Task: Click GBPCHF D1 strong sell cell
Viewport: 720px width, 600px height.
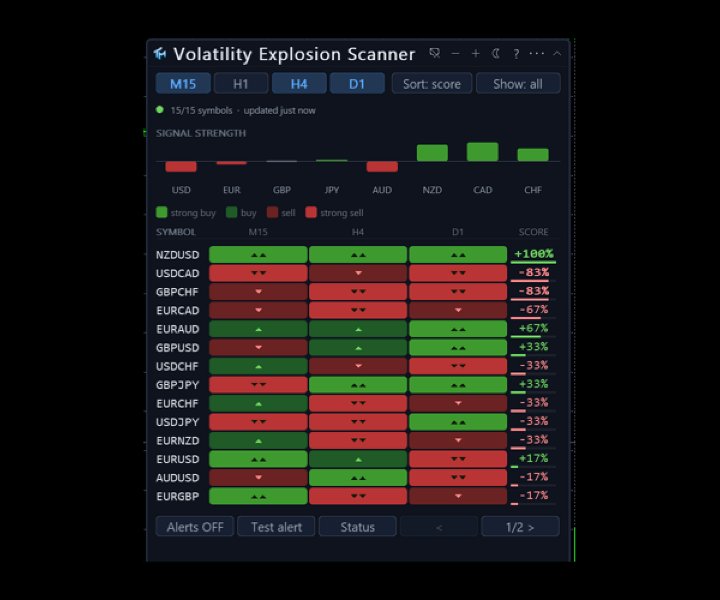Action: [458, 292]
